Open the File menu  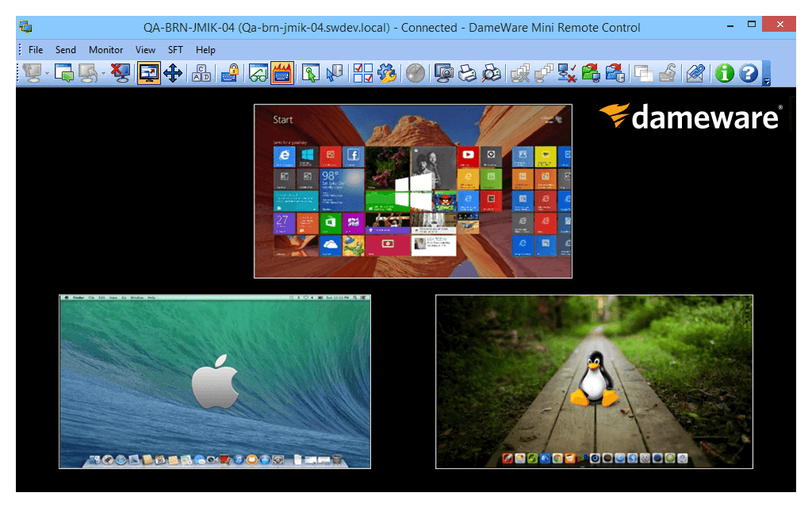pos(36,50)
